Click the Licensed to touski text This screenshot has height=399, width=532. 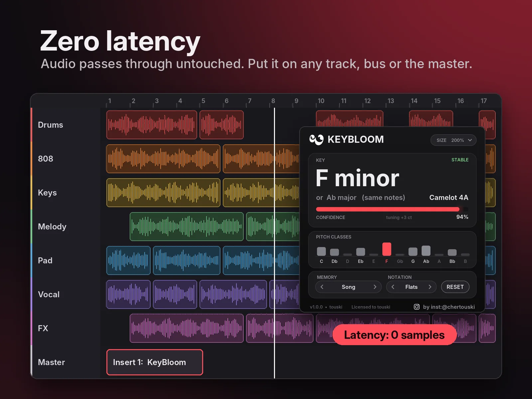[x=371, y=307]
